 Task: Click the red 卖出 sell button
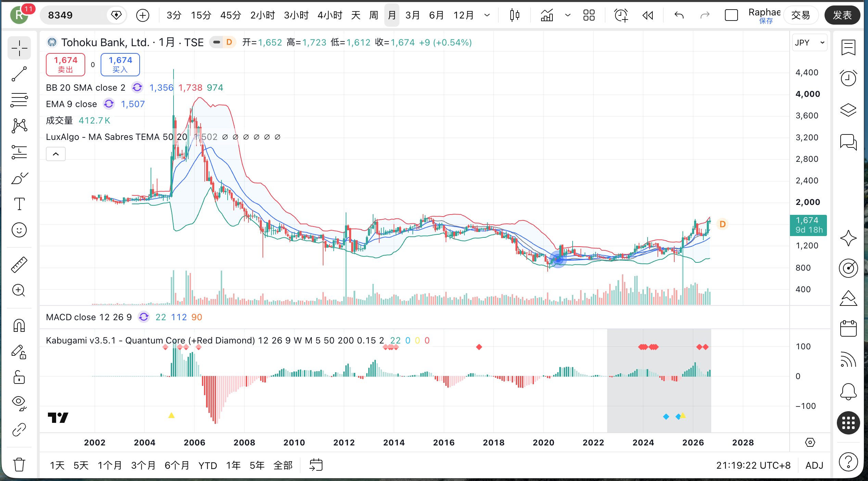click(x=66, y=64)
